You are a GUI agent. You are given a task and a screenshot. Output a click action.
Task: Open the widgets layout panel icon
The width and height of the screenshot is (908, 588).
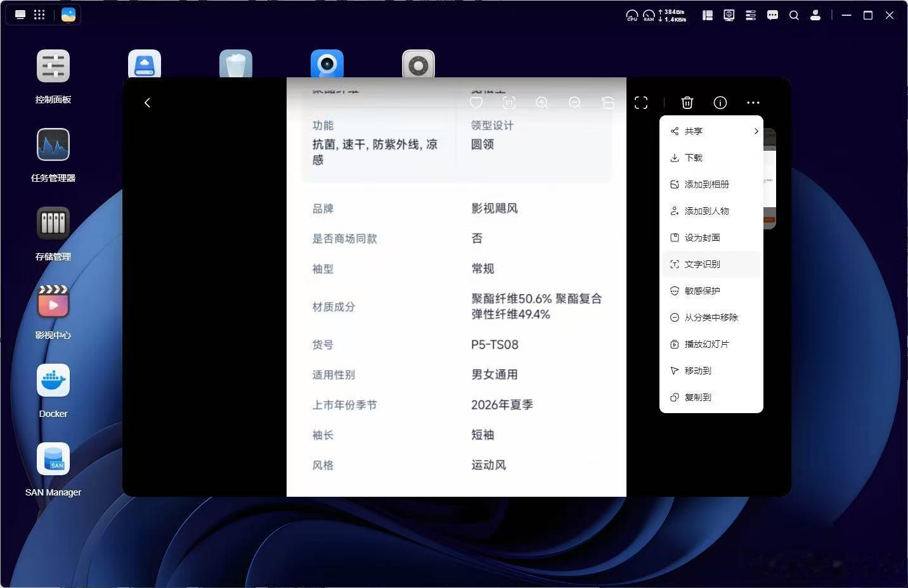click(708, 15)
